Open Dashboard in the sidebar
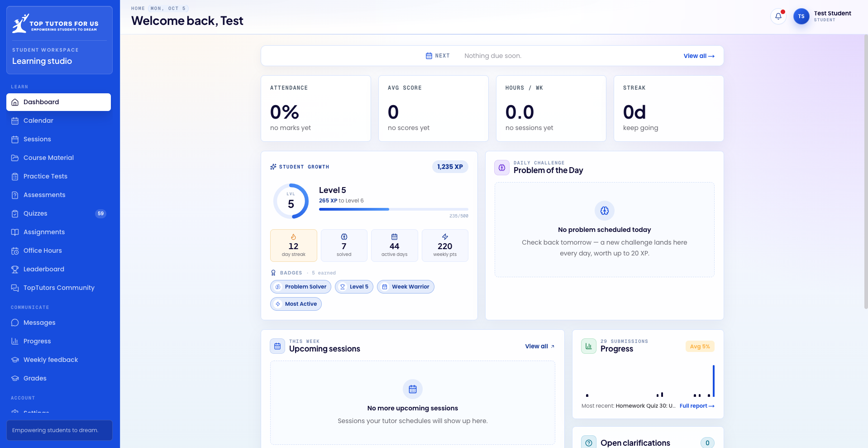868x448 pixels. pyautogui.click(x=58, y=102)
